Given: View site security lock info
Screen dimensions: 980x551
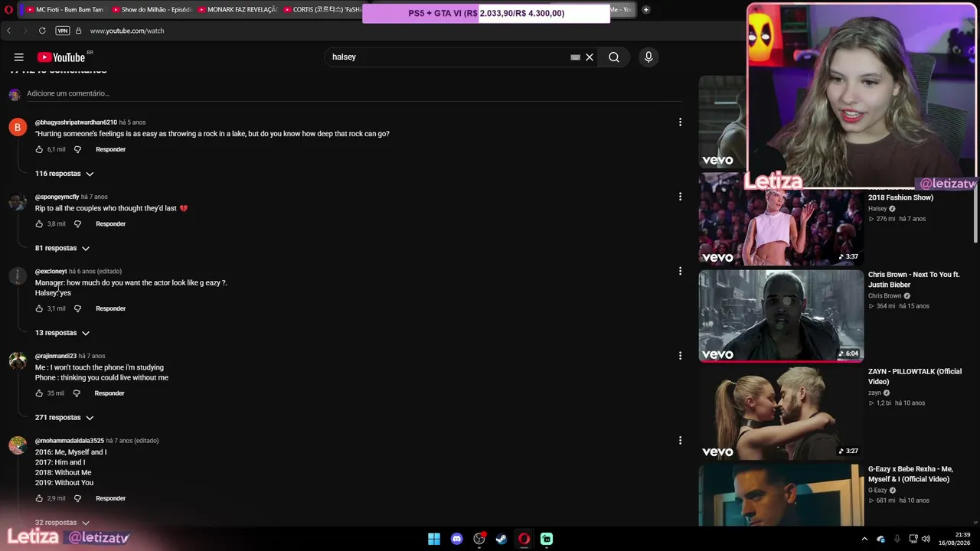Looking at the screenshot, I should 78,31.
